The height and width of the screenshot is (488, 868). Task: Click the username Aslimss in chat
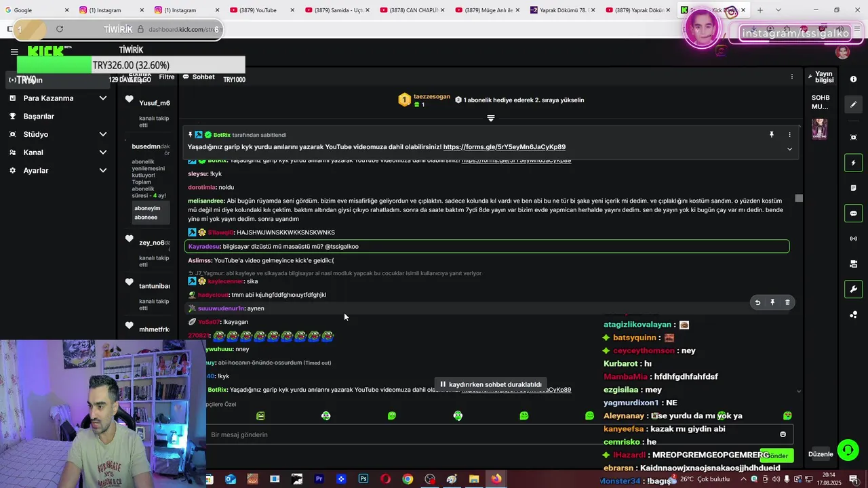tap(200, 260)
